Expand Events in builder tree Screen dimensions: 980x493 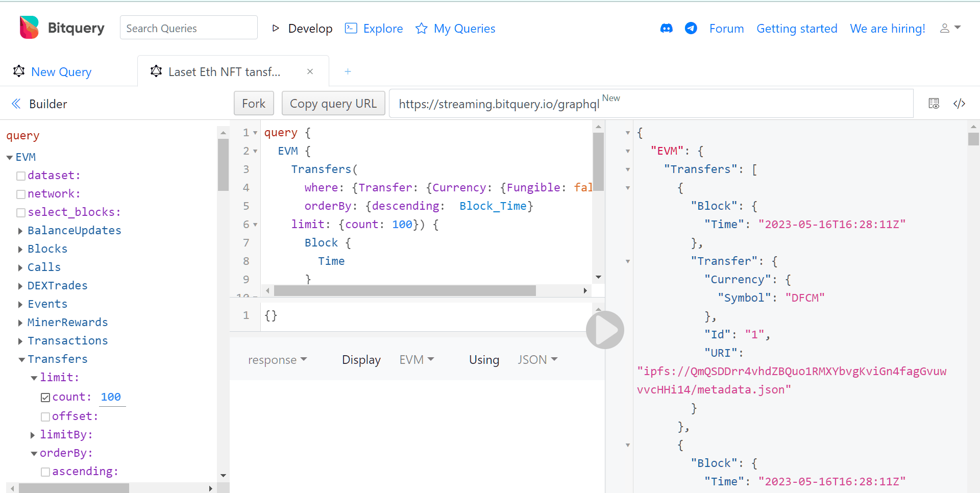pos(20,305)
